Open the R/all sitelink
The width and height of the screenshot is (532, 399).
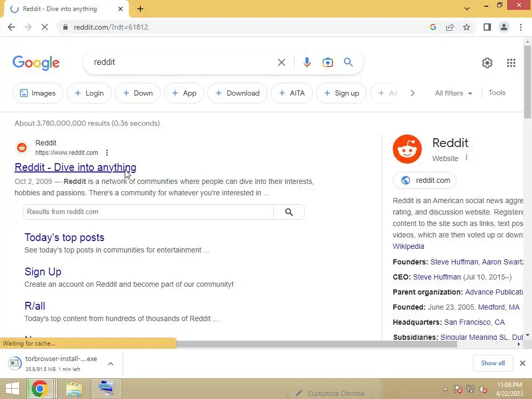pyautogui.click(x=35, y=306)
